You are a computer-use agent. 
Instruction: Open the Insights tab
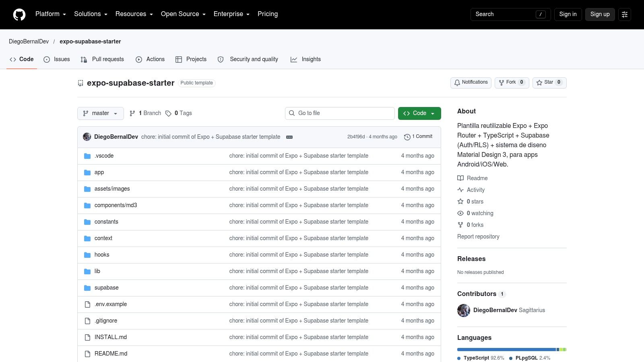pyautogui.click(x=306, y=60)
